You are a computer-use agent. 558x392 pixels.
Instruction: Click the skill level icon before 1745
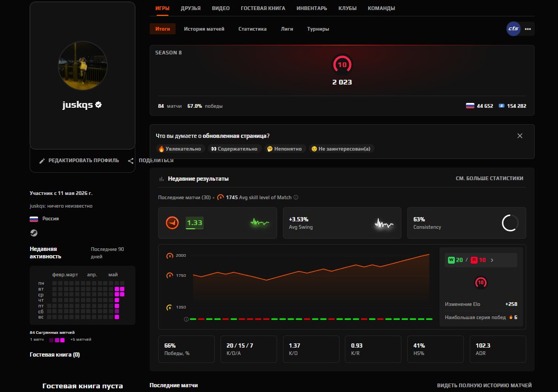pos(220,197)
